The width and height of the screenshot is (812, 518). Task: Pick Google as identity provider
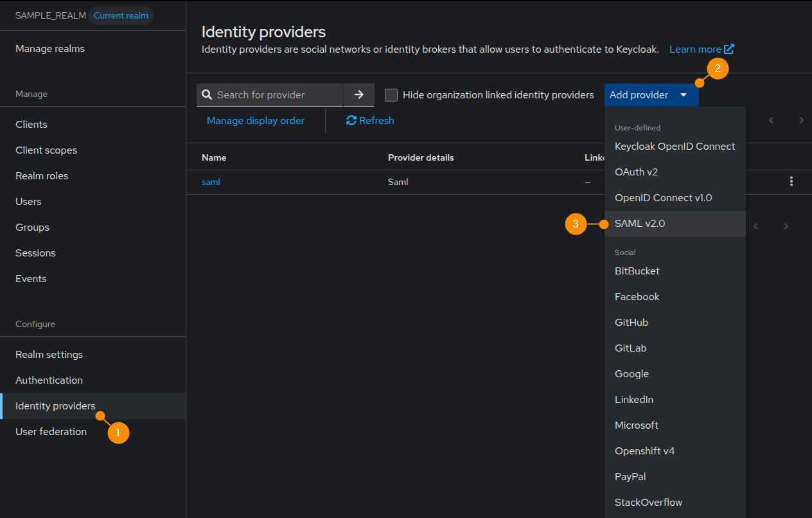click(x=631, y=374)
